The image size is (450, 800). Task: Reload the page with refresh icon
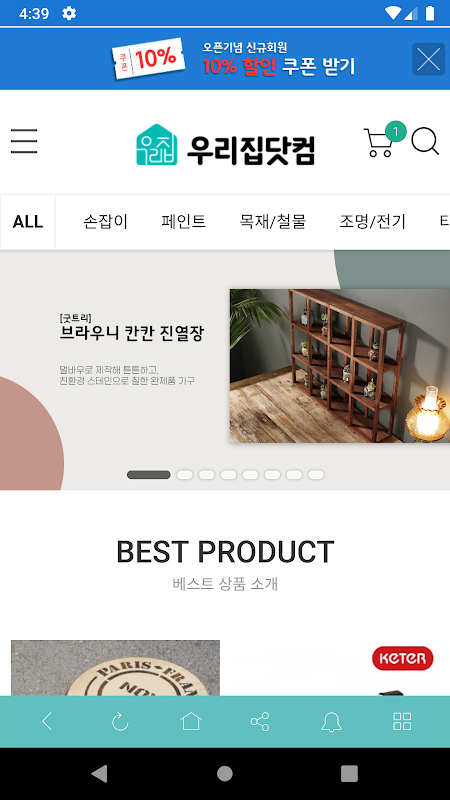(120, 721)
